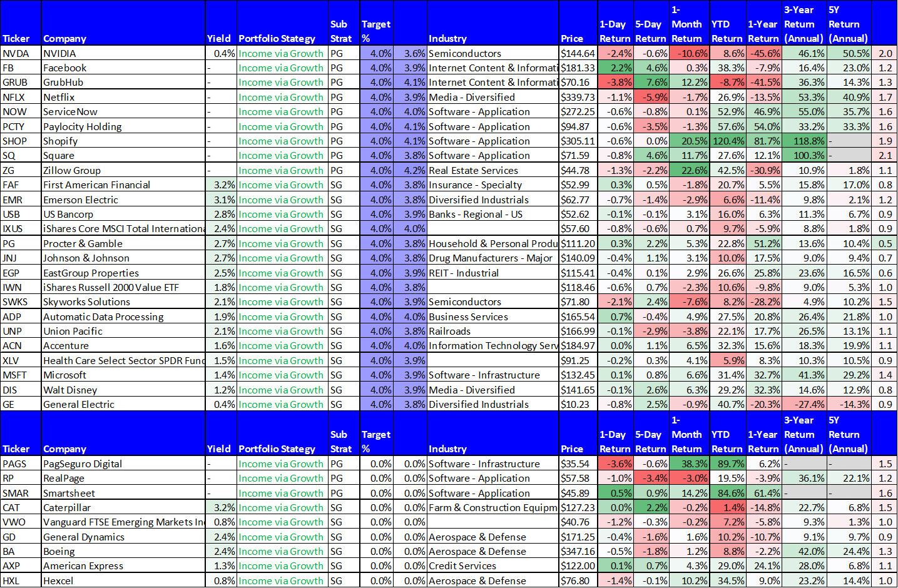Screen dimensions: 898x588
Task: Select the $10.23 price cell
Action: [x=578, y=404]
